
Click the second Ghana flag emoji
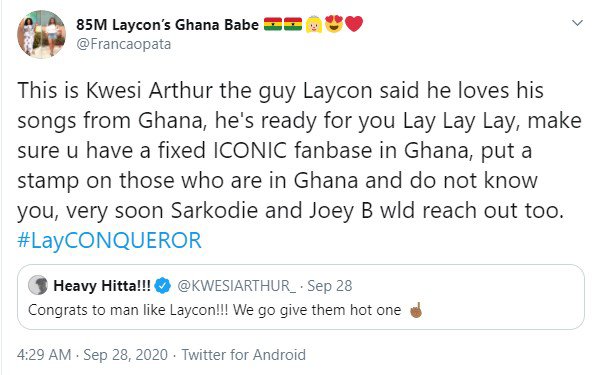coord(293,24)
